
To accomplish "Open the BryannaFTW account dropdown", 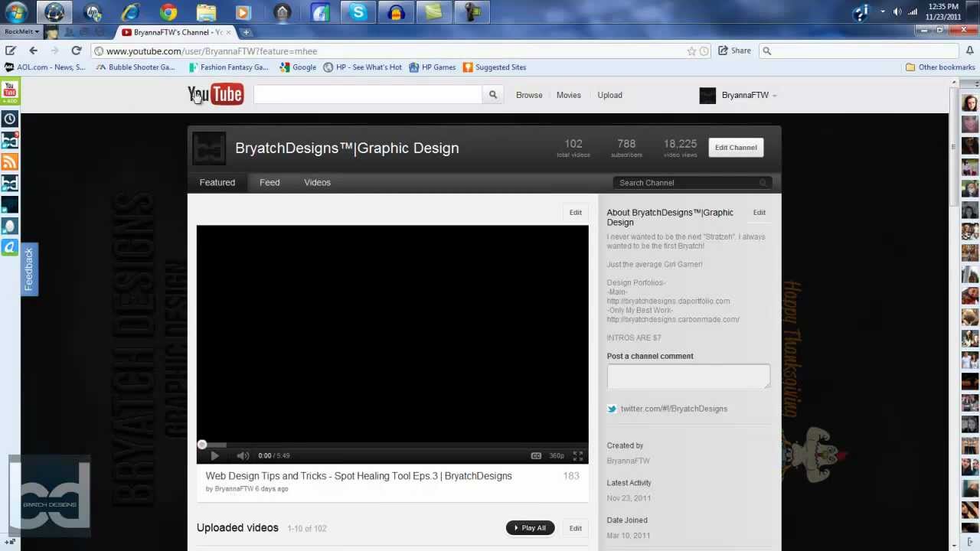I will click(739, 95).
